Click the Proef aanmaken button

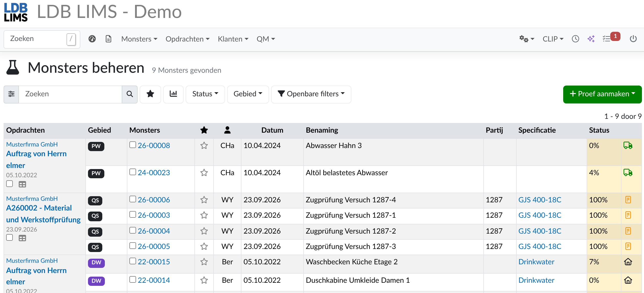point(602,94)
